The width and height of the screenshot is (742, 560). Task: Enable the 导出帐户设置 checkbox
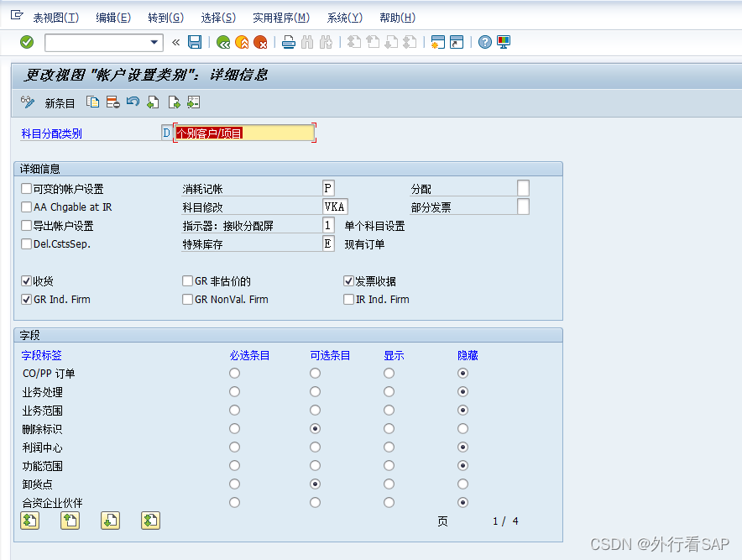coord(27,225)
